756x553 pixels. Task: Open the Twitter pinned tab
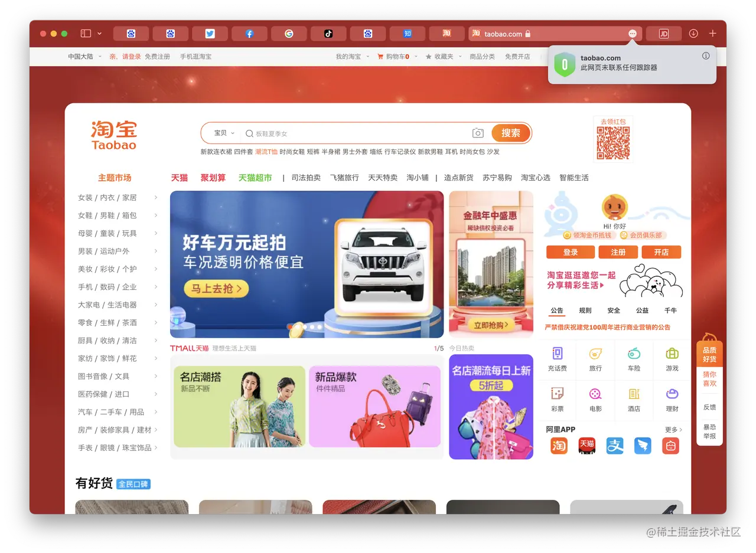point(210,34)
